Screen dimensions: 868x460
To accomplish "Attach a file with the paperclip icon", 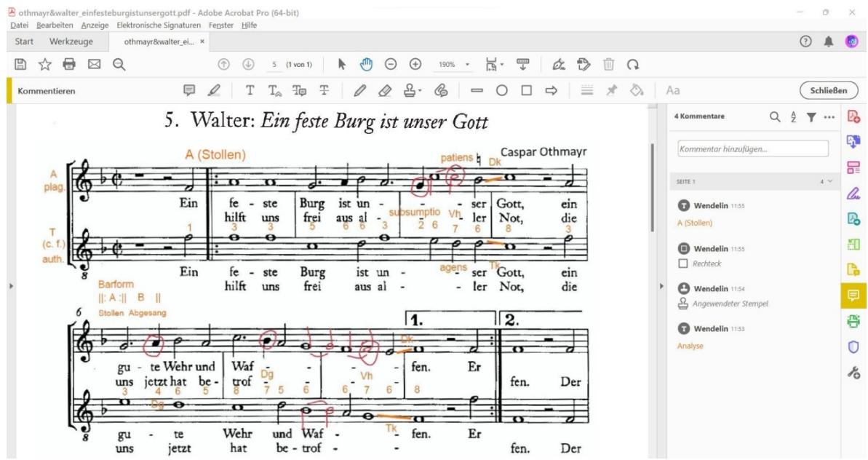I will coord(441,90).
